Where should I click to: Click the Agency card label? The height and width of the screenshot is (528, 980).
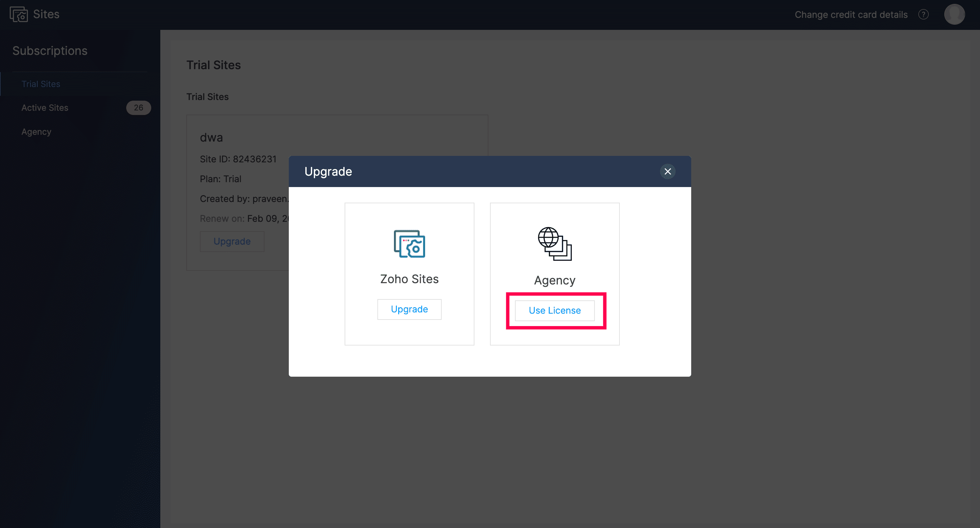(x=555, y=280)
